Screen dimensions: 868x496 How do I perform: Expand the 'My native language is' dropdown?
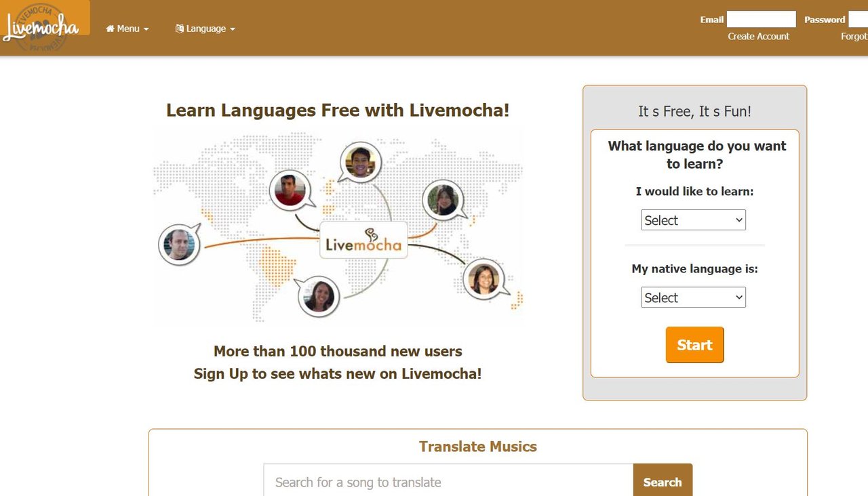click(693, 297)
